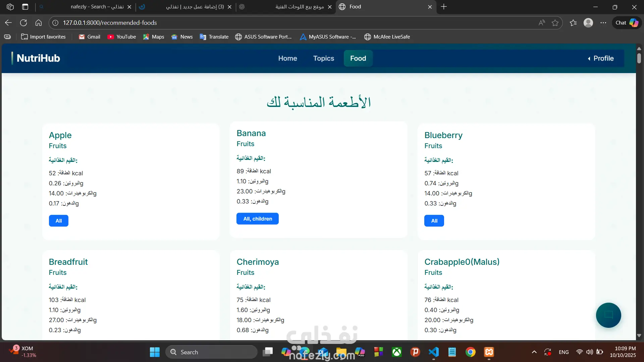Open the Topics nav item

click(x=323, y=58)
